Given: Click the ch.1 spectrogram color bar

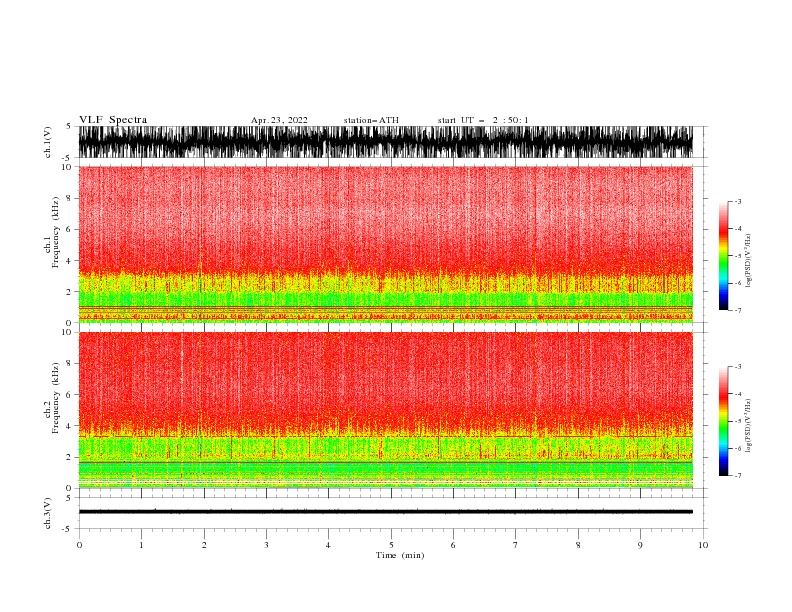Looking at the screenshot, I should point(723,255).
